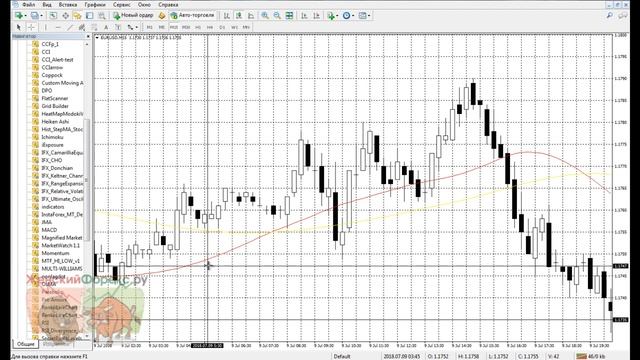Open the search magnifier icon at top right
Viewport: 640px width, 360px height.
[x=610, y=16]
